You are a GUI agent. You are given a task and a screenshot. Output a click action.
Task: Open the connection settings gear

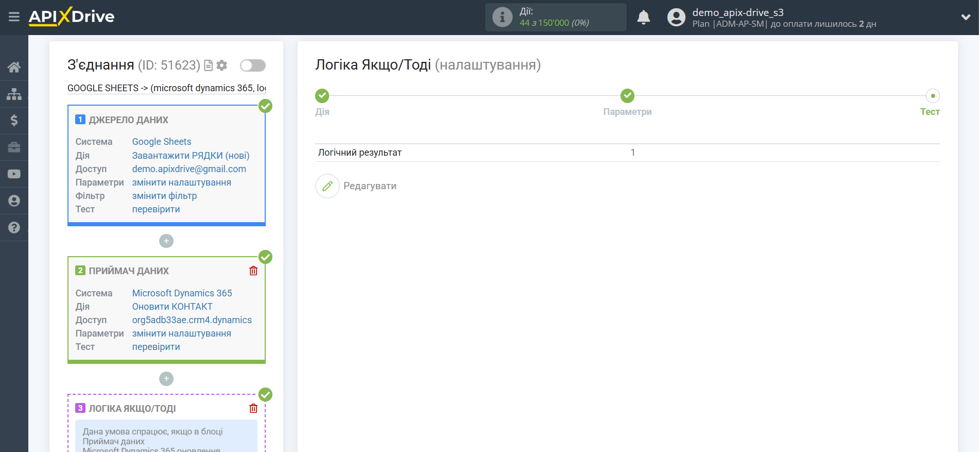222,65
